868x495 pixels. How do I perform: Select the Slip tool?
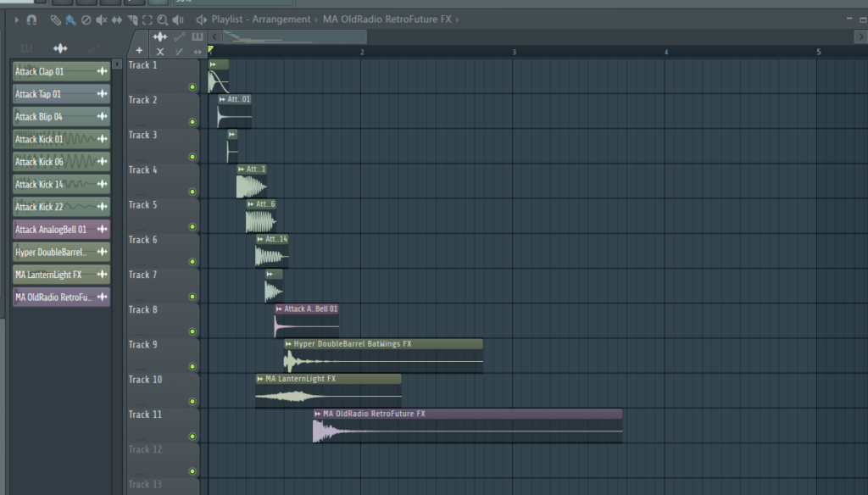[117, 20]
